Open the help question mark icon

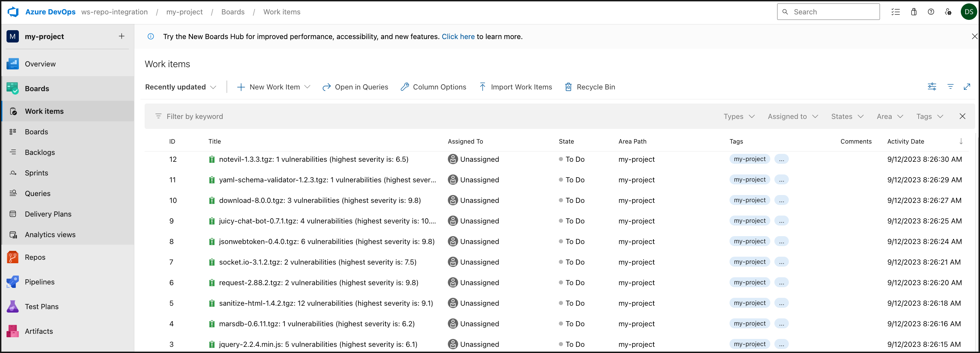(x=931, y=12)
